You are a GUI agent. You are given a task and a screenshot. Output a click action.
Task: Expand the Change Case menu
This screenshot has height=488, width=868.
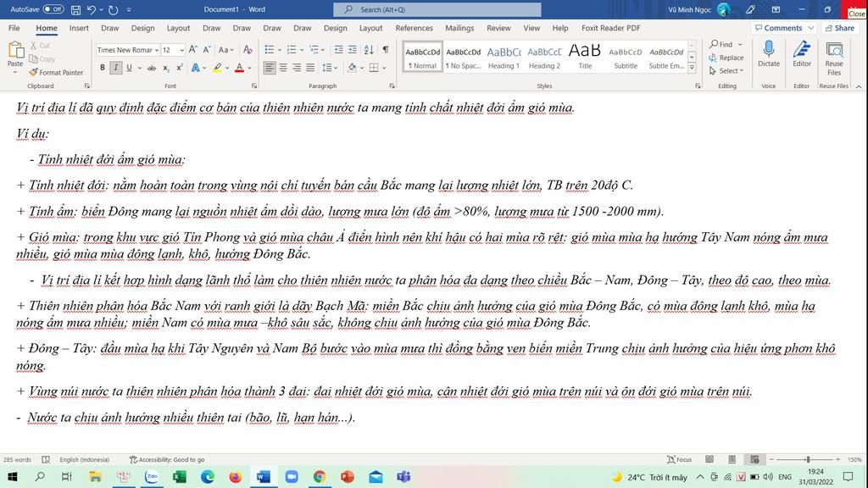[225, 50]
